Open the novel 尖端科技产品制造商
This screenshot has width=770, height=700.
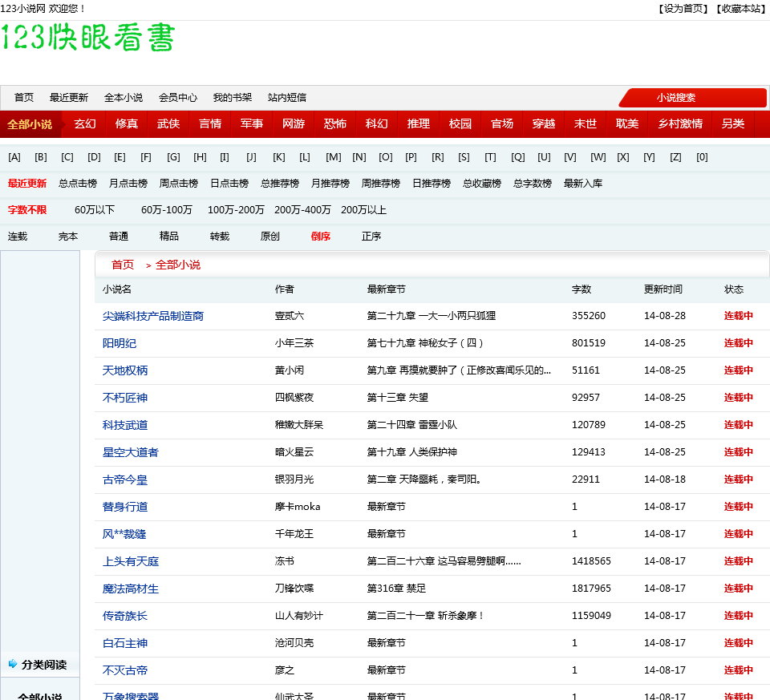pos(153,316)
